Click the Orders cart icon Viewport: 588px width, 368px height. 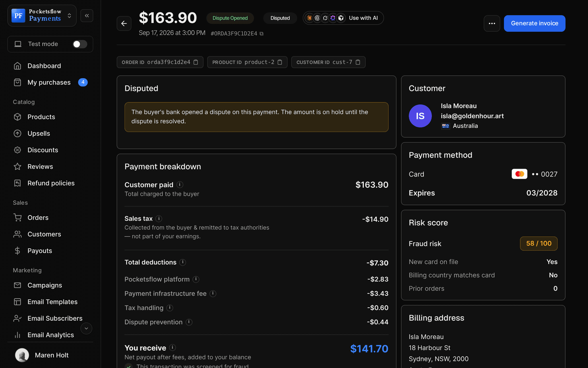(x=18, y=218)
